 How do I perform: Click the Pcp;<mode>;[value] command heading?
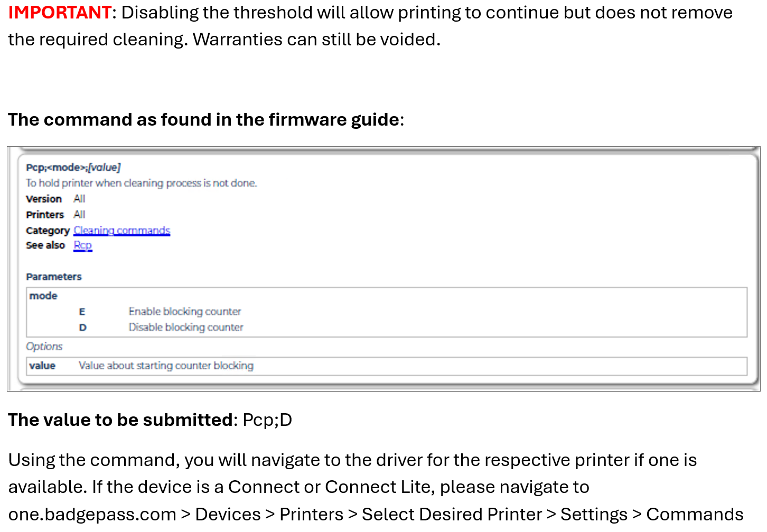click(73, 167)
